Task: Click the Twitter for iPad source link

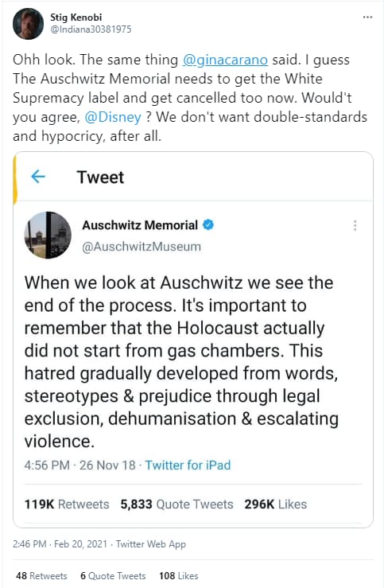Action: [188, 465]
